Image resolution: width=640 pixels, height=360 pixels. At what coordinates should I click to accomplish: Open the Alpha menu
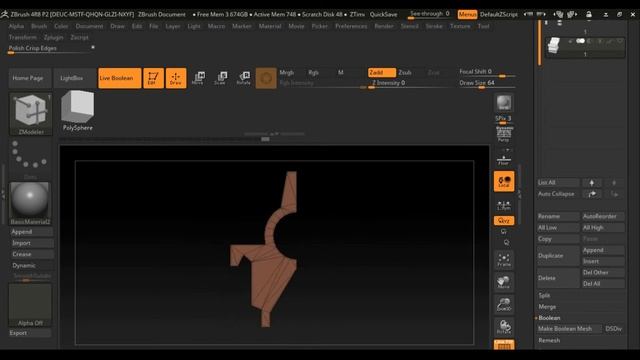tap(16, 26)
